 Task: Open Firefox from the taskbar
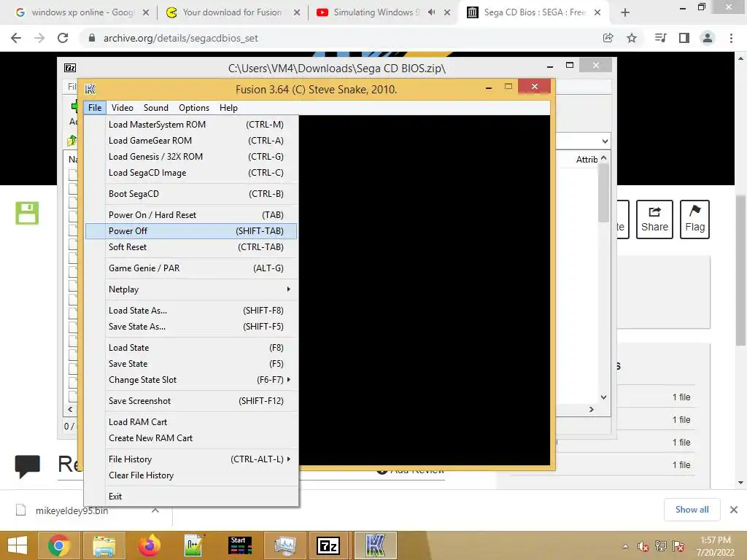coord(149,545)
